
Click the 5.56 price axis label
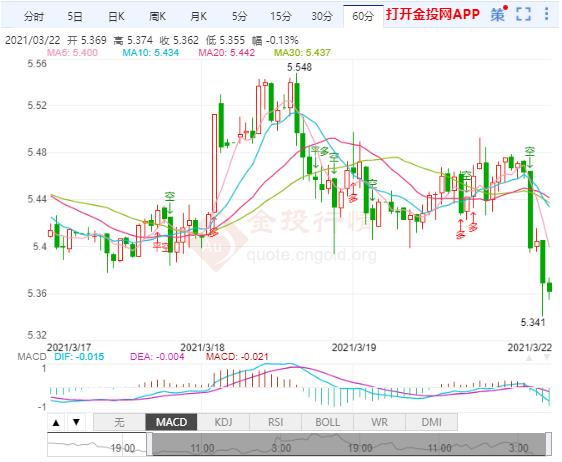(37, 64)
